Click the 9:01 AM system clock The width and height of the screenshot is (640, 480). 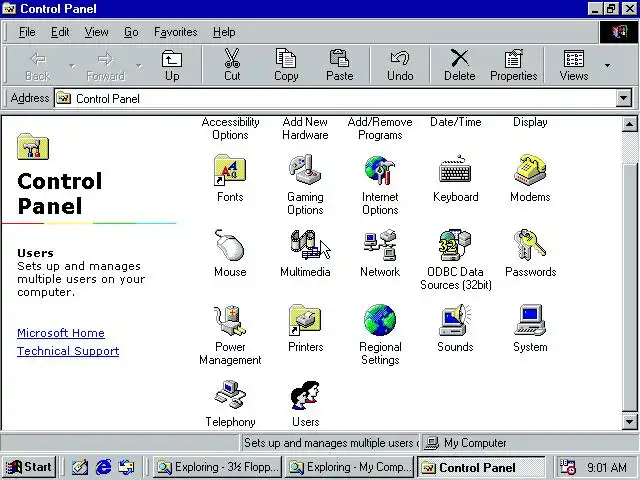coord(607,467)
